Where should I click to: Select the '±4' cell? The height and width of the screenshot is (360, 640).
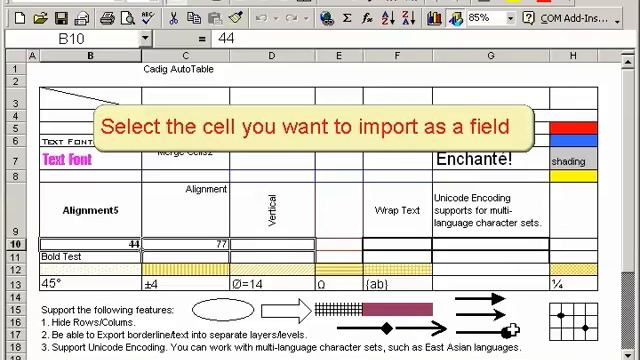coord(185,284)
